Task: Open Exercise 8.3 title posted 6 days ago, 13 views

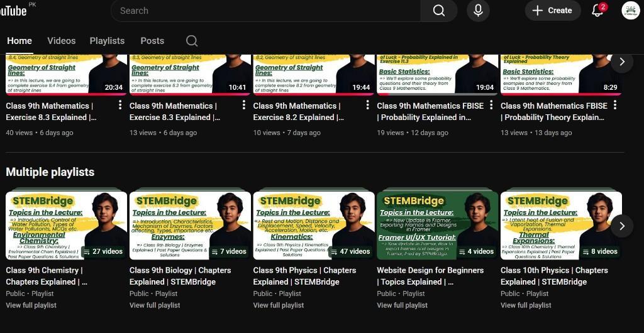Action: click(175, 112)
